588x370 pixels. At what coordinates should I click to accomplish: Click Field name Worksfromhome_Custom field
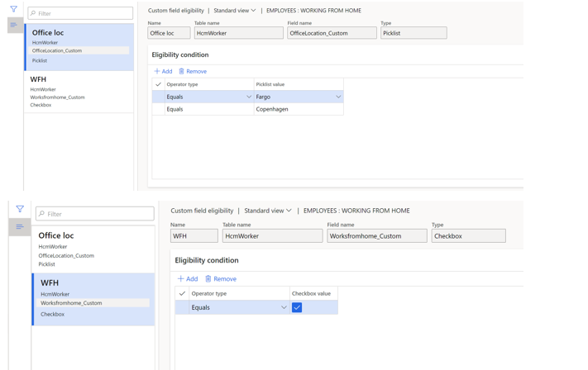(377, 236)
